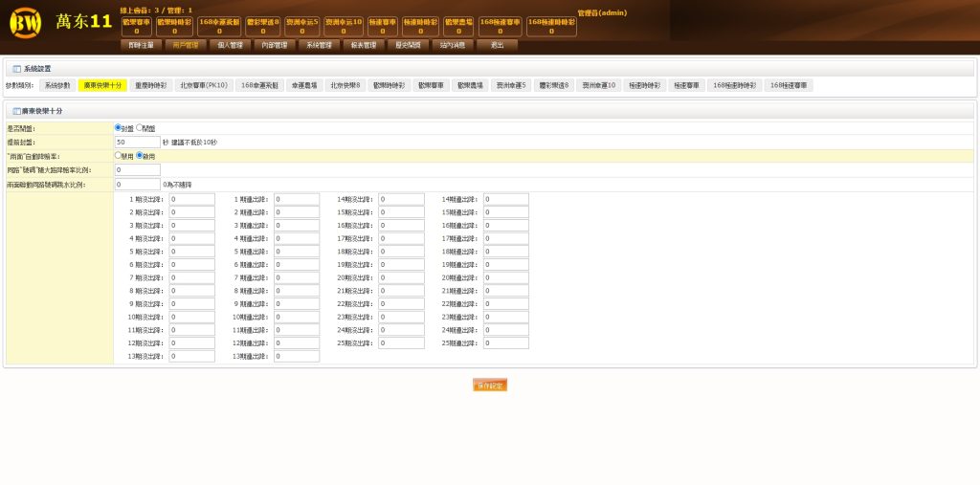This screenshot has height=485, width=980.
Task: Switch to the 歡樂農場 parameter tab
Action: (470, 86)
